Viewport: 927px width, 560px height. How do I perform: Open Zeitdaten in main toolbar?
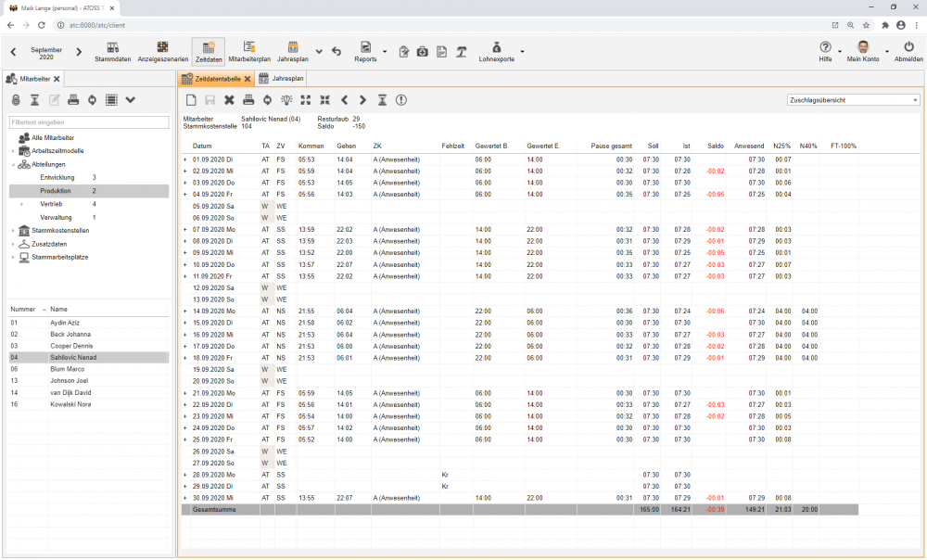click(x=208, y=52)
